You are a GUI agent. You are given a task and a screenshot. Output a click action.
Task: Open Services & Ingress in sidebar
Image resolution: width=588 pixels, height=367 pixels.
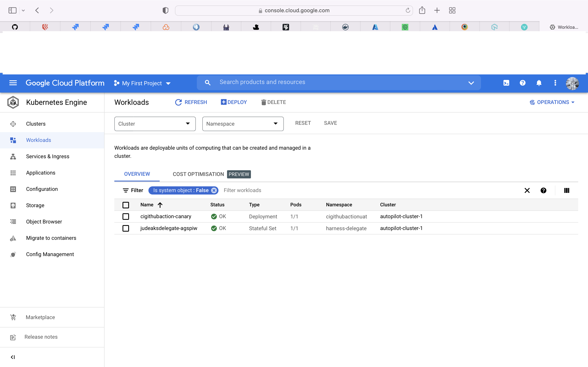[x=48, y=157]
